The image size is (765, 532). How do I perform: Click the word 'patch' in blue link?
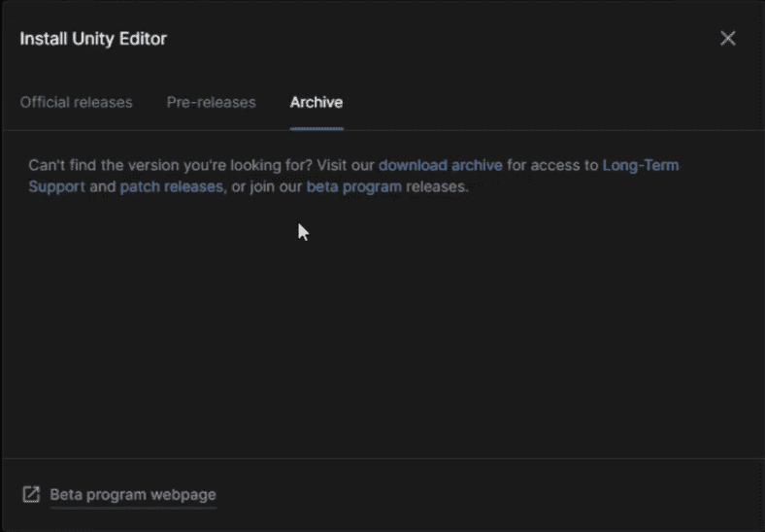tap(140, 187)
